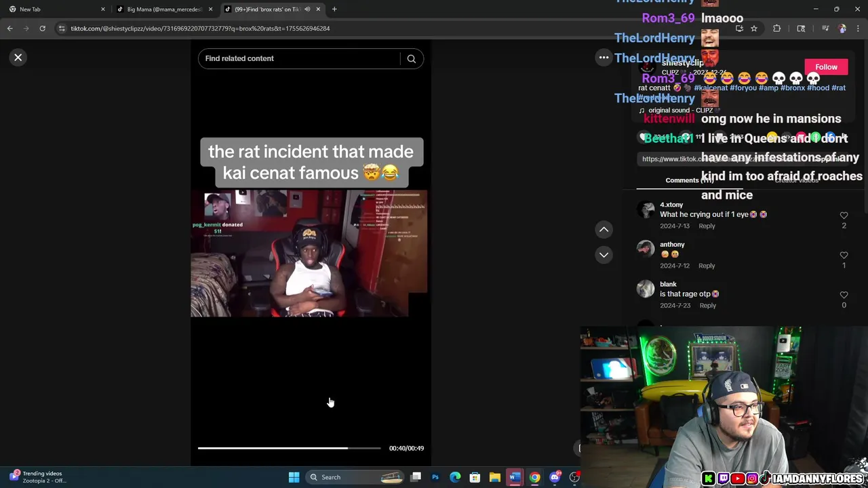Open OBS Studio from the taskbar

pyautogui.click(x=574, y=477)
